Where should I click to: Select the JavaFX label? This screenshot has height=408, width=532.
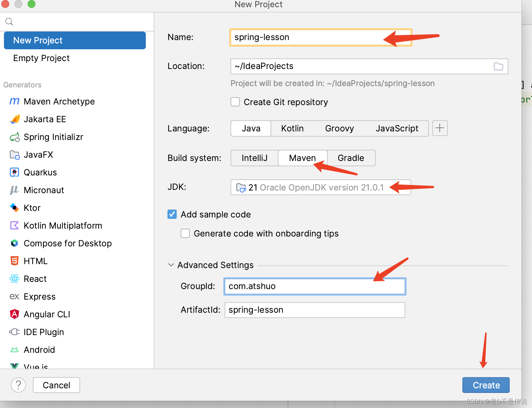[38, 155]
